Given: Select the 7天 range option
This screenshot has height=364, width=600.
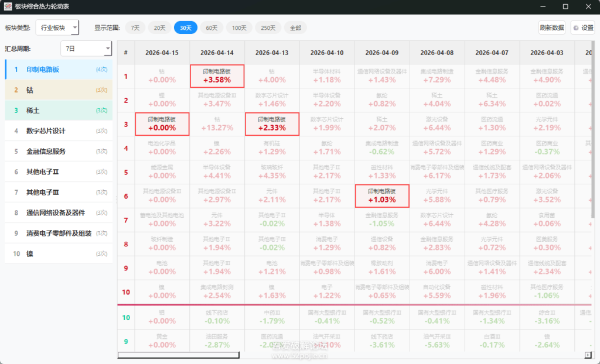Looking at the screenshot, I should [135, 28].
